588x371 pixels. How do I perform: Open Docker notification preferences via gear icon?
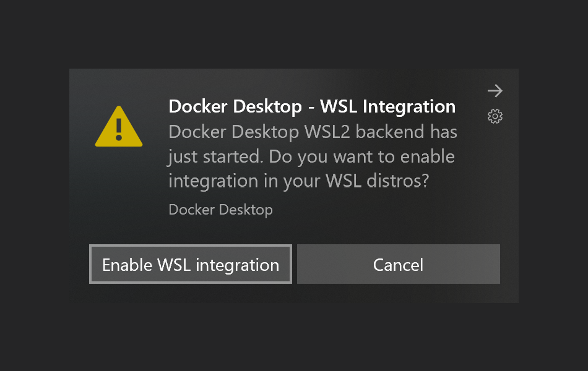tap(495, 116)
